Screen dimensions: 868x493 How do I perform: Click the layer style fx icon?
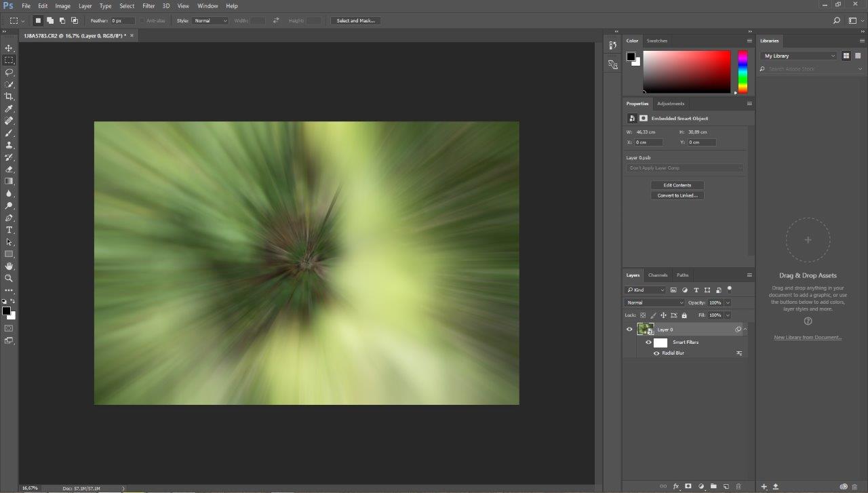tap(676, 486)
